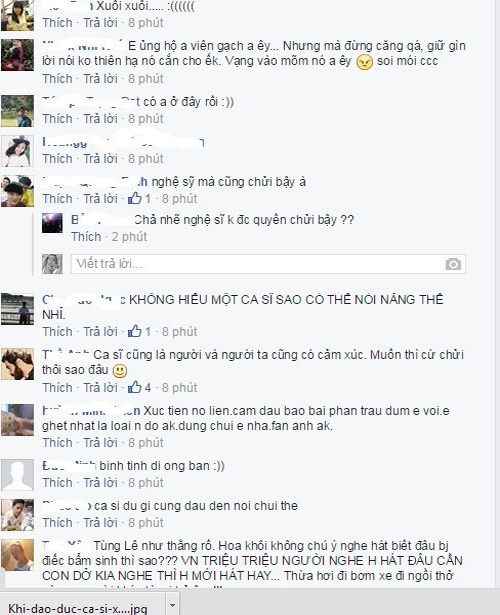The height and width of the screenshot is (615, 500).
Task: Click the camera icon in the reply box
Action: pos(453,264)
